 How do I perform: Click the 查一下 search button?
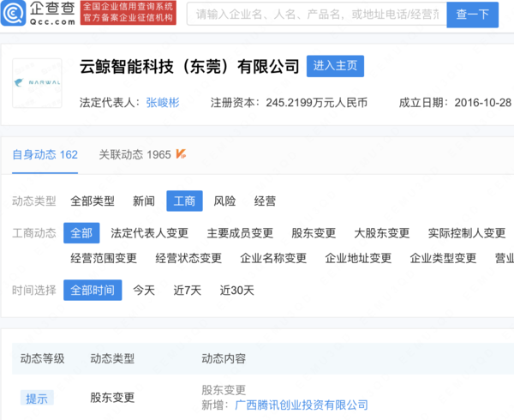click(x=472, y=14)
